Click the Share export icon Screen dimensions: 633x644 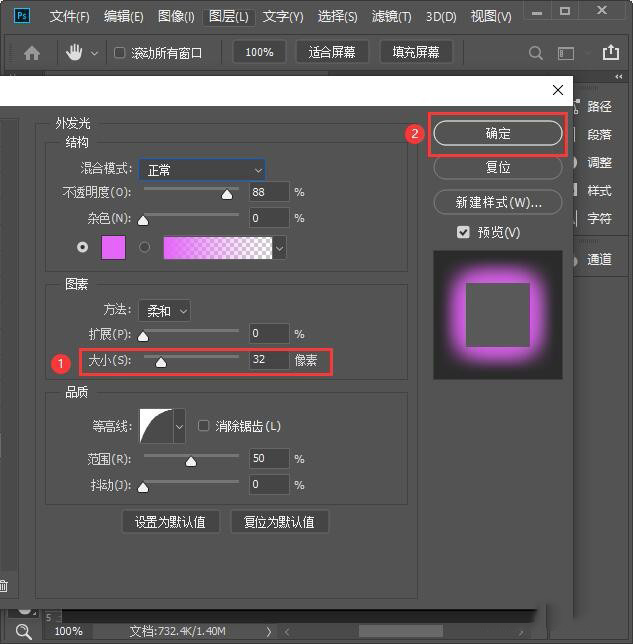click(611, 52)
